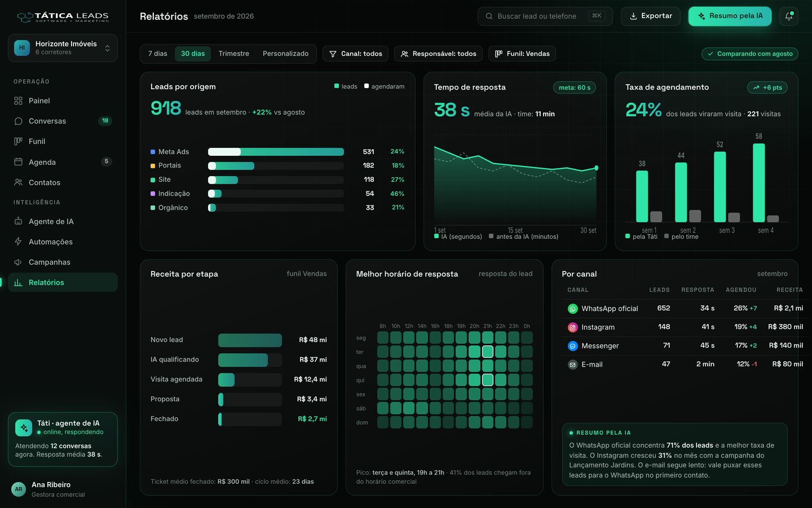Viewport: 812px width, 508px height.
Task: Open the Agenda calendar section
Action: pyautogui.click(x=63, y=162)
